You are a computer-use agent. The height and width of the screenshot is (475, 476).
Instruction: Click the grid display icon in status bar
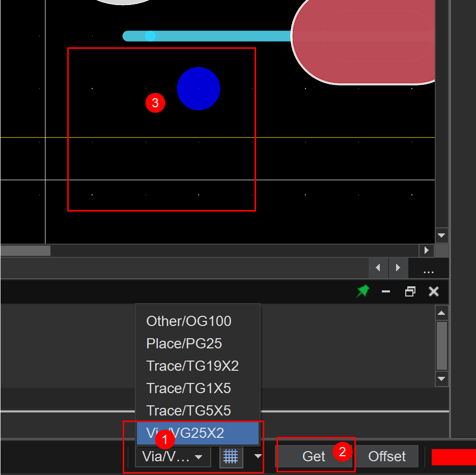tap(231, 457)
